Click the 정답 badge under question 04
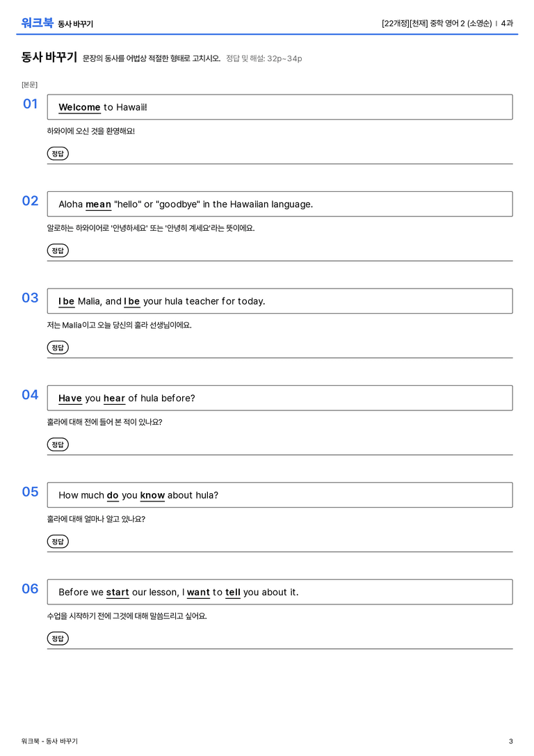The width and height of the screenshot is (534, 756). click(58, 444)
